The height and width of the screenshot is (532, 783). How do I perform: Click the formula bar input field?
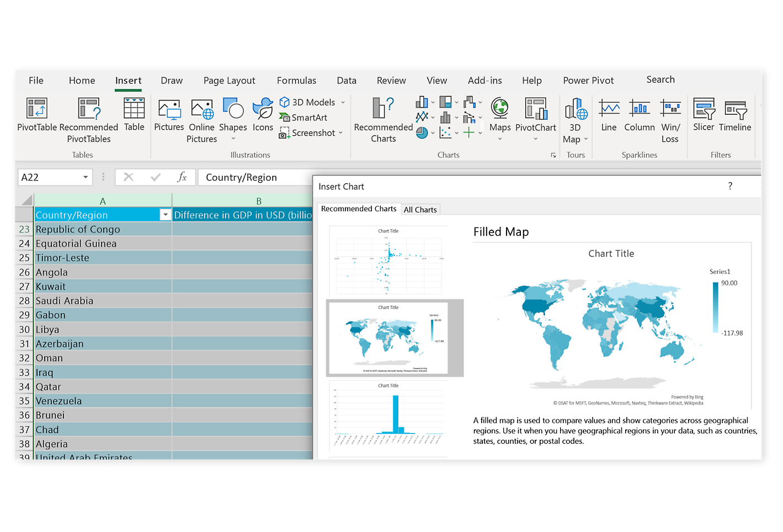254,177
